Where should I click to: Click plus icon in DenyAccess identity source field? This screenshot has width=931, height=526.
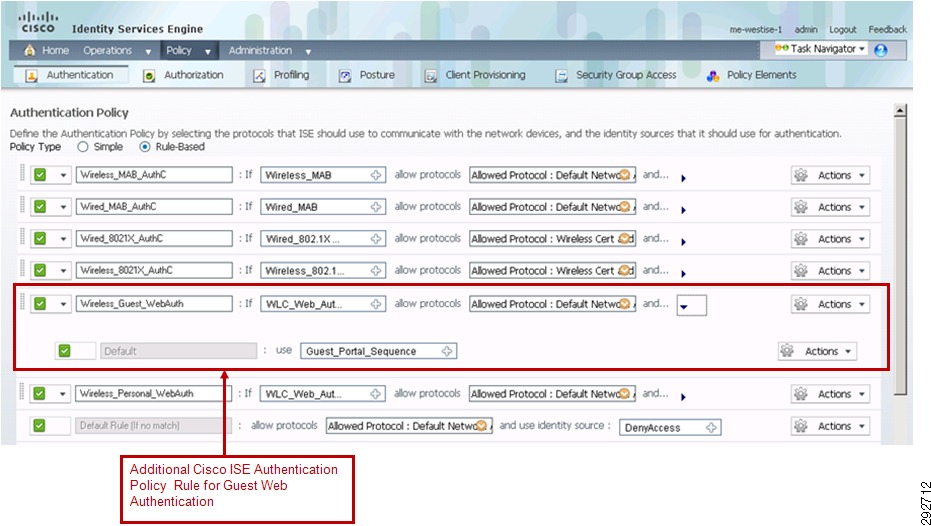tap(711, 427)
